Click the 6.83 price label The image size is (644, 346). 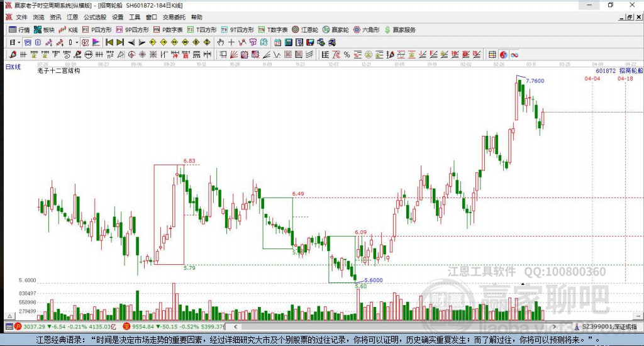(189, 160)
